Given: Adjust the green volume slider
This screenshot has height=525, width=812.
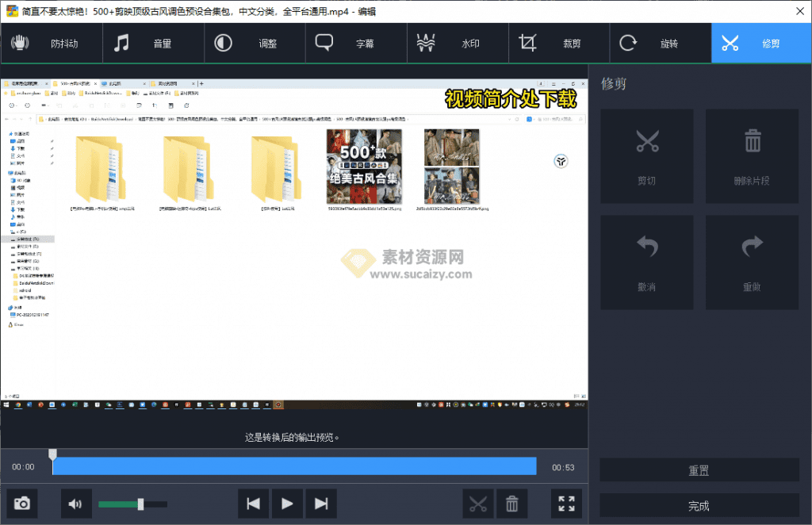Looking at the screenshot, I should coord(140,504).
